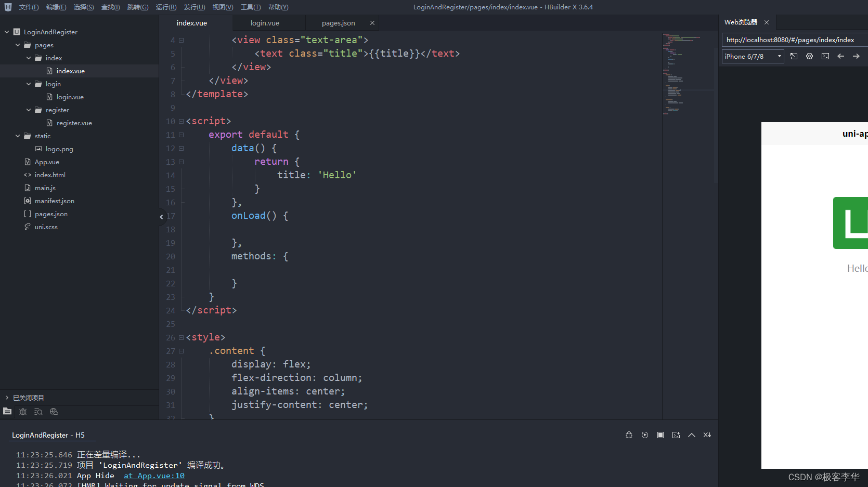Close the pages.json tab

click(372, 23)
